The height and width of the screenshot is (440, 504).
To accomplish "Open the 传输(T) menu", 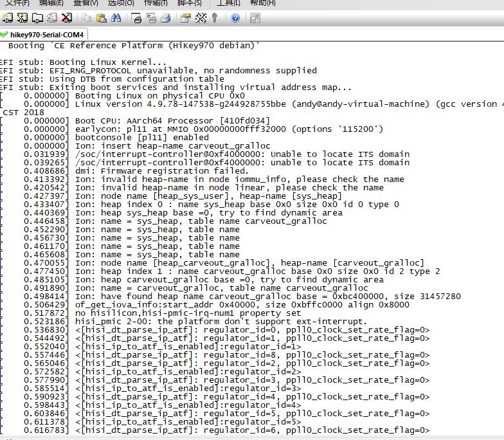I will point(156,3).
